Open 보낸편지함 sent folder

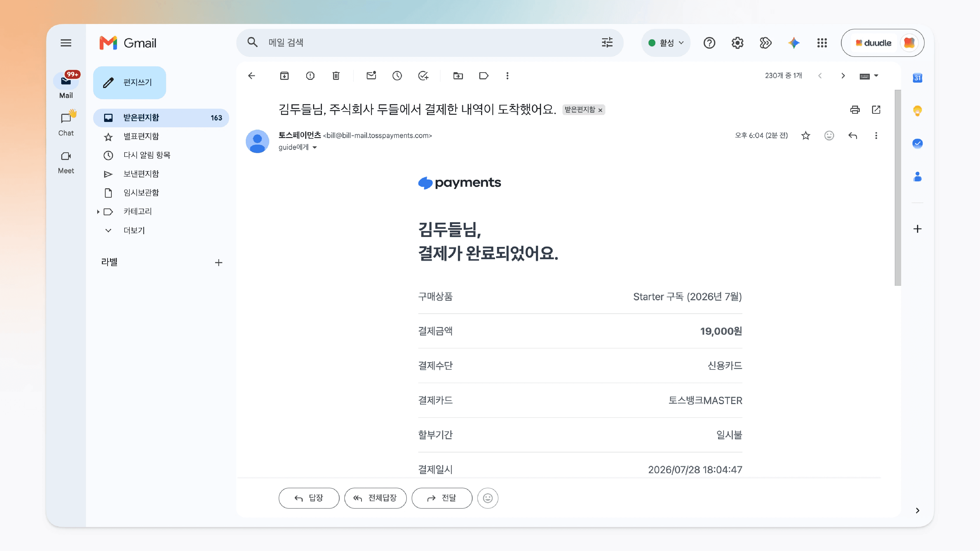pyautogui.click(x=161, y=174)
